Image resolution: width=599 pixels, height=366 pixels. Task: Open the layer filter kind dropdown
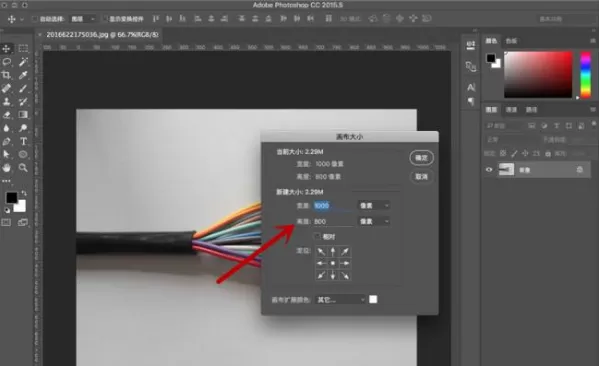click(504, 125)
